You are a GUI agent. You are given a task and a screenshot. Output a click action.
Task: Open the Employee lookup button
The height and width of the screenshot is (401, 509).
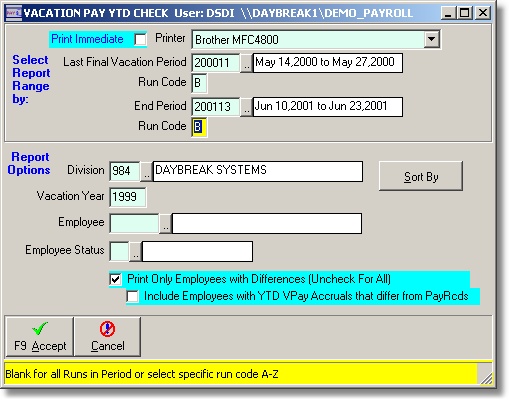tap(165, 223)
